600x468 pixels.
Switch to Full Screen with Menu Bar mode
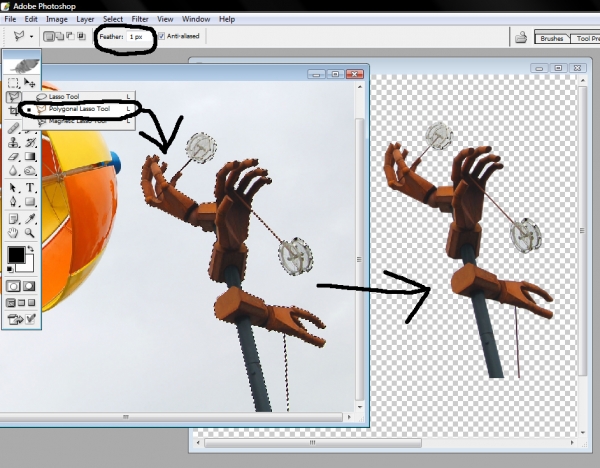(x=21, y=303)
